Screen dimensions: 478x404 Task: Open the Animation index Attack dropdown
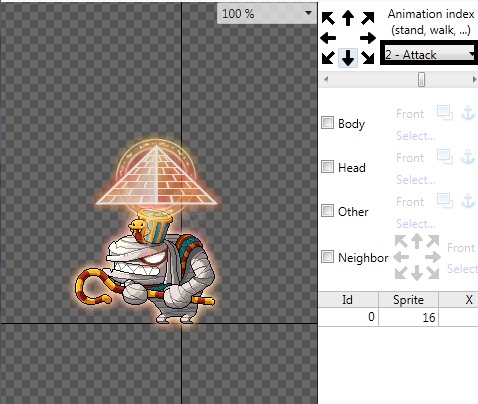429,54
